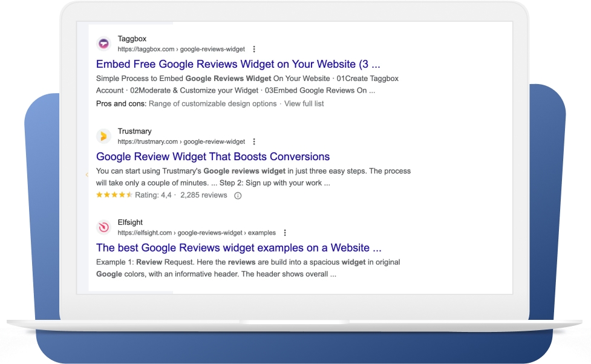Select the Taggbox site name
Image resolution: width=591 pixels, height=364 pixels.
(x=132, y=39)
